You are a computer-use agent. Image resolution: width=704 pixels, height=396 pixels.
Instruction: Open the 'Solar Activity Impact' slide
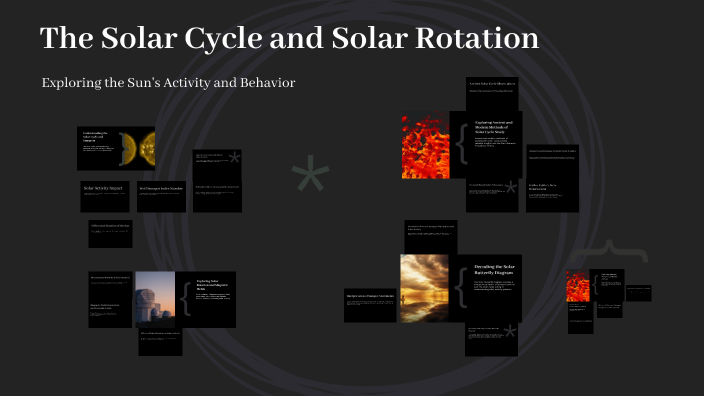(105, 197)
